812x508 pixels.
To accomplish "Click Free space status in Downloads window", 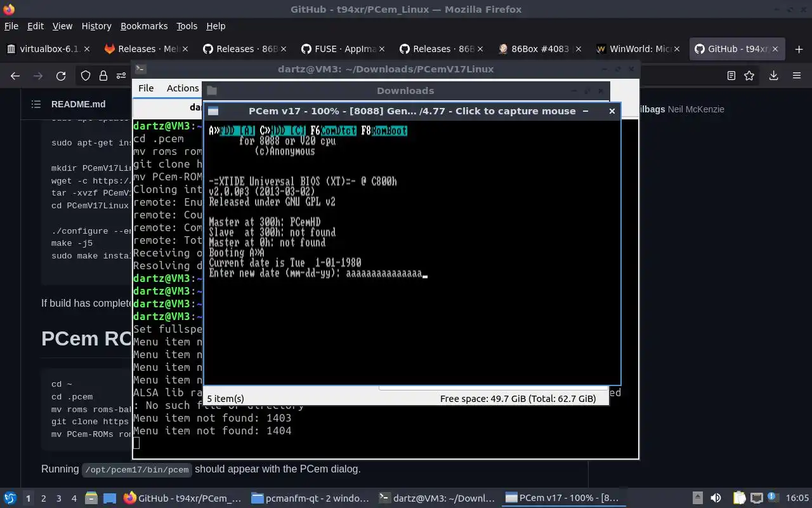I will 518,399.
